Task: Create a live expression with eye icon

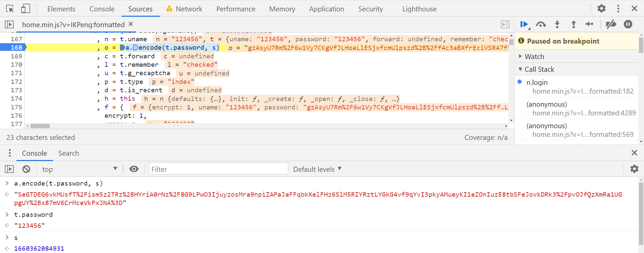Action: click(x=134, y=169)
